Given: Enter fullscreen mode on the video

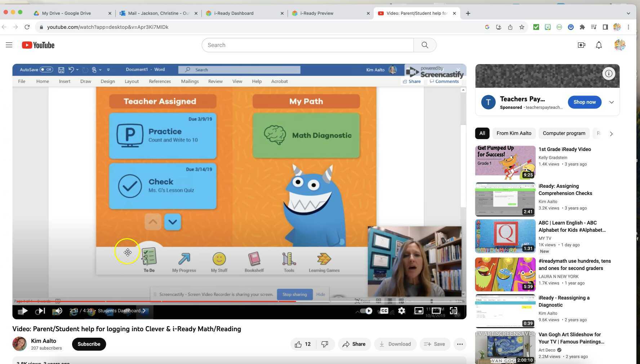Looking at the screenshot, I should click(453, 311).
